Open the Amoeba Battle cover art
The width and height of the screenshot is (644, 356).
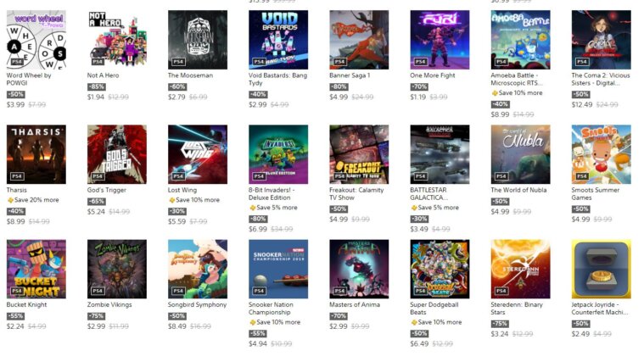(x=520, y=40)
